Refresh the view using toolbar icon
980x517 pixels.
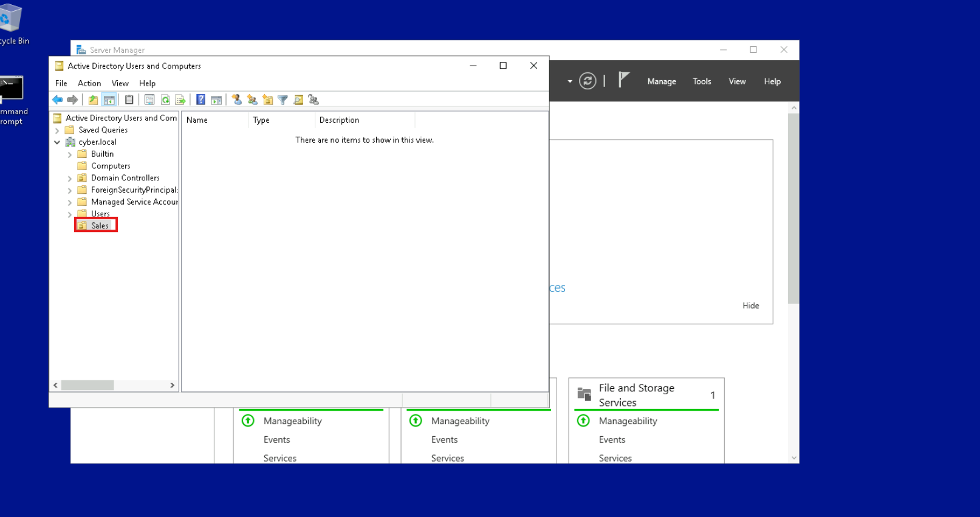[165, 100]
